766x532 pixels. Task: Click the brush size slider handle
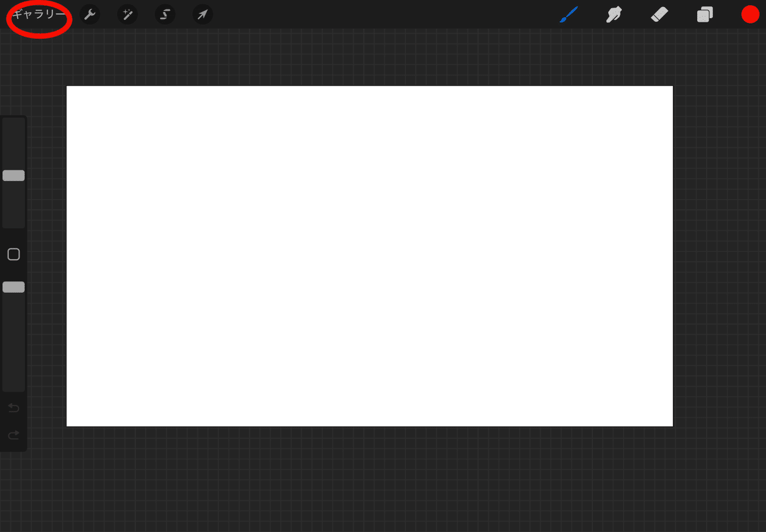click(x=13, y=175)
